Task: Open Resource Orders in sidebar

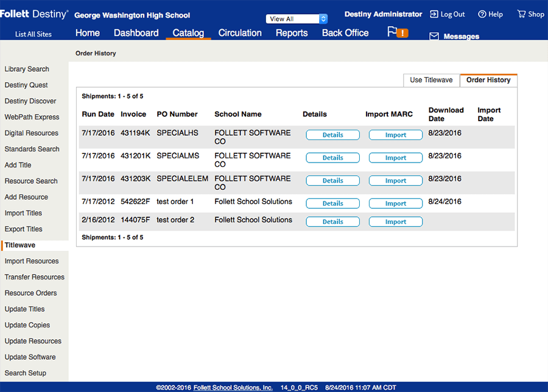Action: click(30, 293)
